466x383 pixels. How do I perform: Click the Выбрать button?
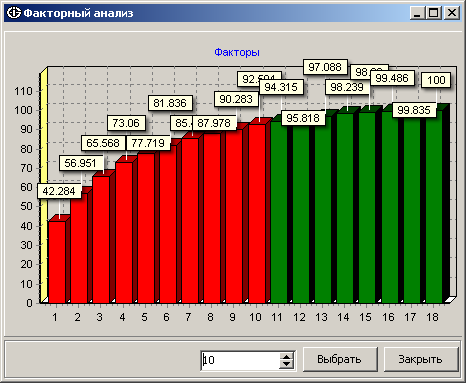tap(340, 359)
